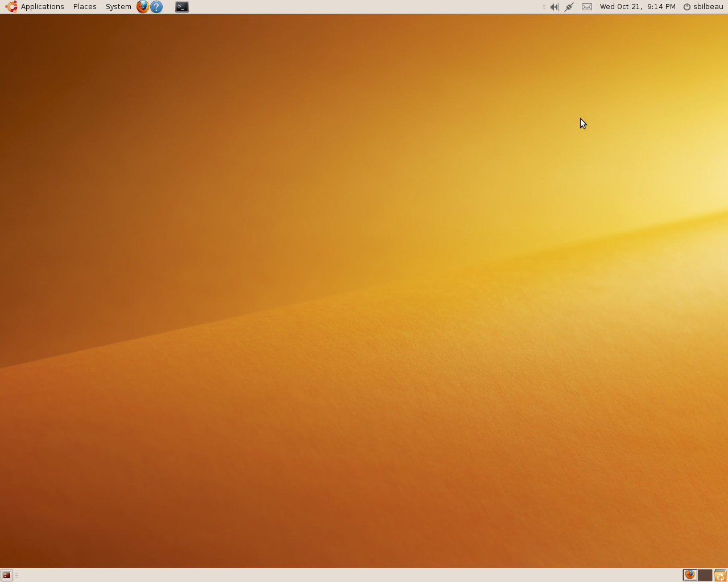Open the envelope messaging indicator

point(587,7)
